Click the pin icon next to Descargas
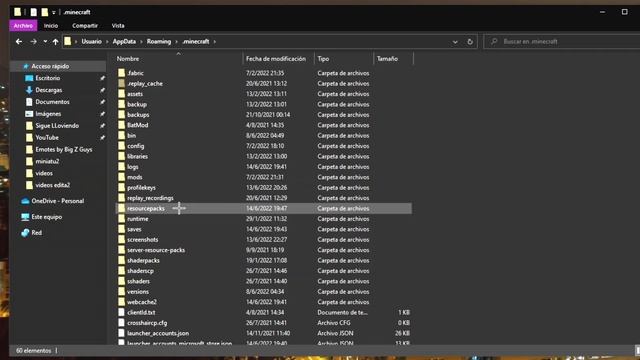This screenshot has width=640, height=360. 102,90
